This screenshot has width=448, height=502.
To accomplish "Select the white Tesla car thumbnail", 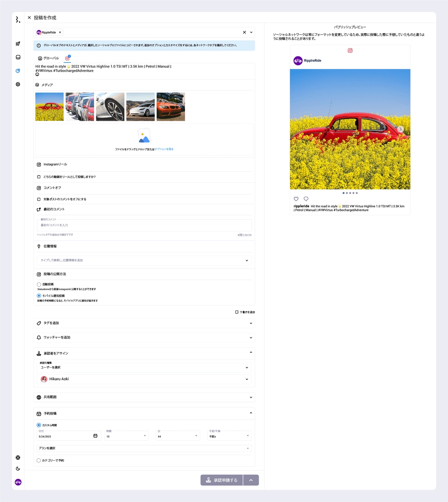I will (140, 107).
